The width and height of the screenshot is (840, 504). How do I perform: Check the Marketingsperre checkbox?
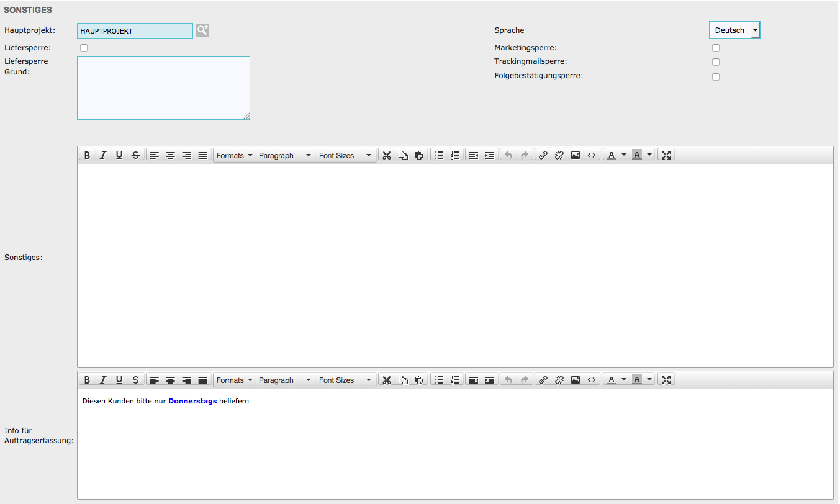pyautogui.click(x=716, y=48)
